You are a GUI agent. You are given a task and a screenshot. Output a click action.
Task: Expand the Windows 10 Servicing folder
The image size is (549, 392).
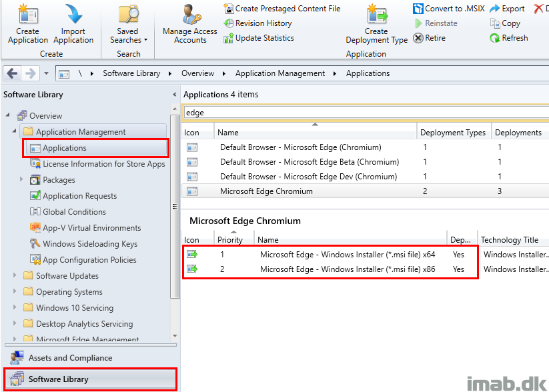click(15, 307)
